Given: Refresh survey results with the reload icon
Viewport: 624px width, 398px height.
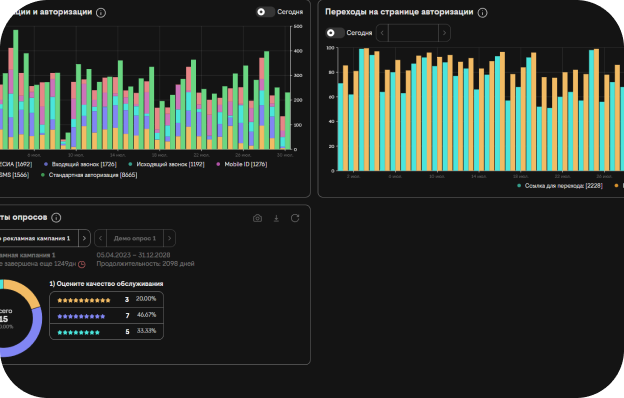Looking at the screenshot, I should (295, 218).
